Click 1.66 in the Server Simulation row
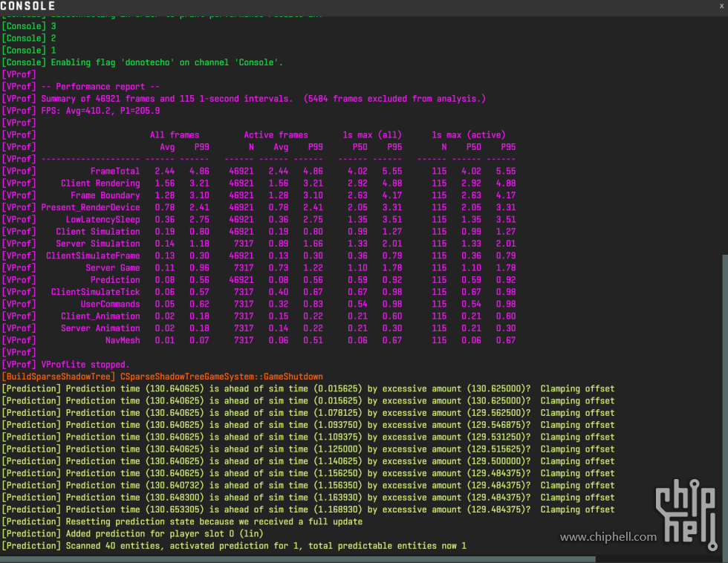Image resolution: width=728 pixels, height=563 pixels. tap(313, 243)
